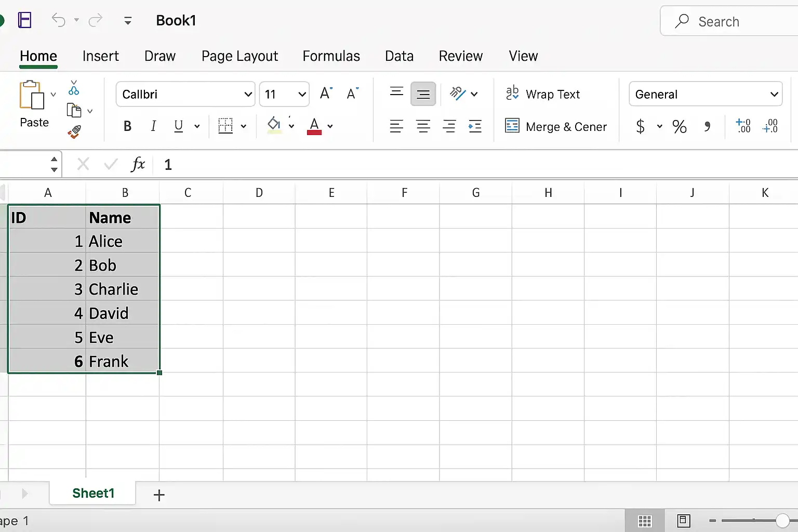
Task: Click the Undo arrow icon
Action: [58, 20]
